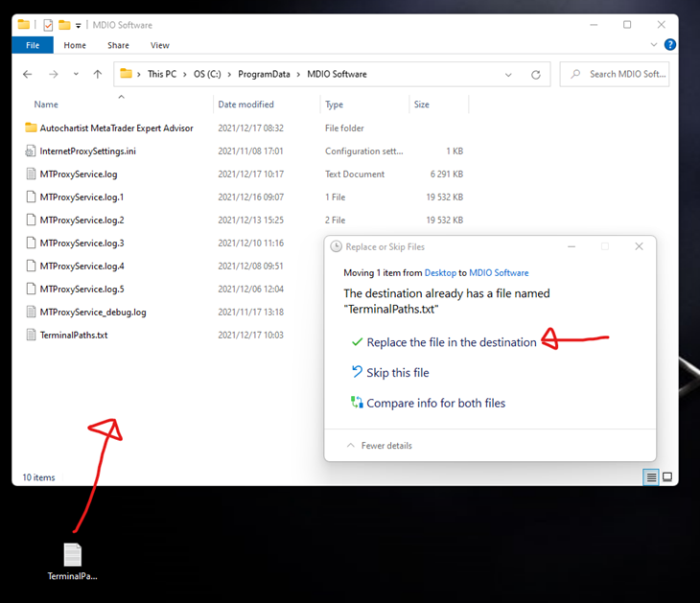Close the Replace or Skip Files dialog

(639, 246)
